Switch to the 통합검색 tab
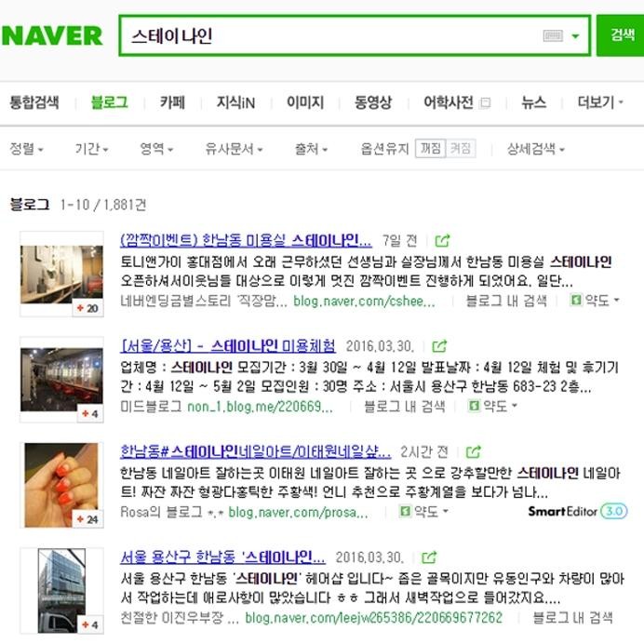This screenshot has width=644, height=644. [34, 102]
